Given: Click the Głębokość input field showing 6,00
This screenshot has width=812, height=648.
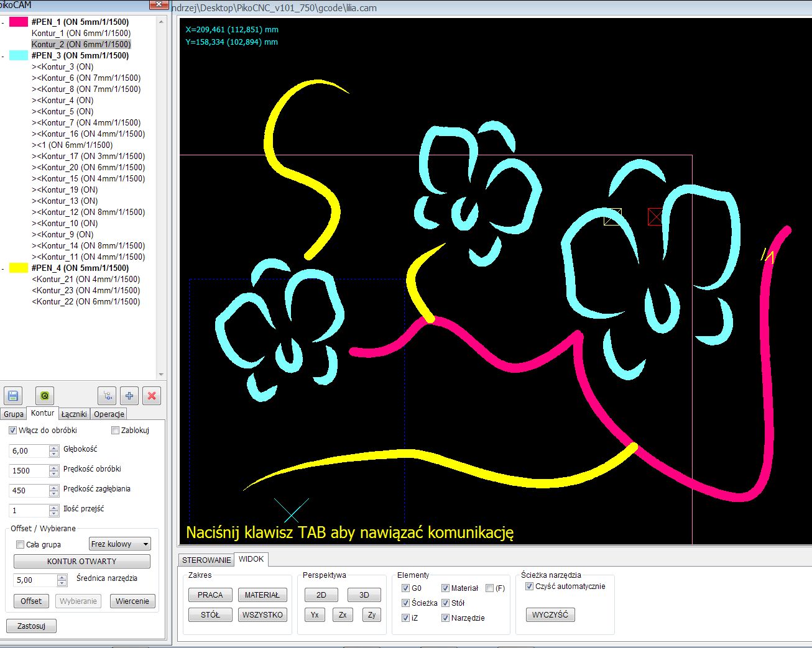Looking at the screenshot, I should click(29, 451).
